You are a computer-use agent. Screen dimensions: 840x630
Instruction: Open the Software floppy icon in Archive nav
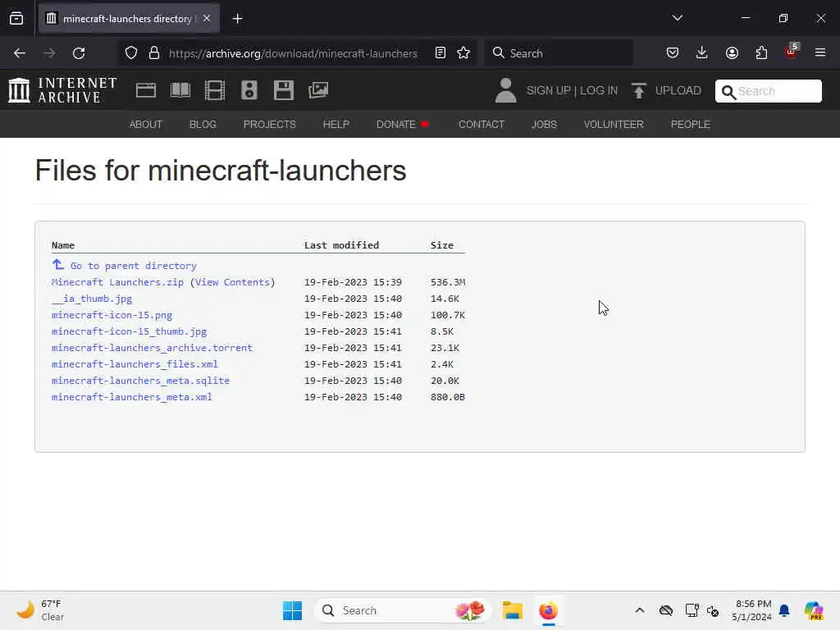(x=283, y=90)
